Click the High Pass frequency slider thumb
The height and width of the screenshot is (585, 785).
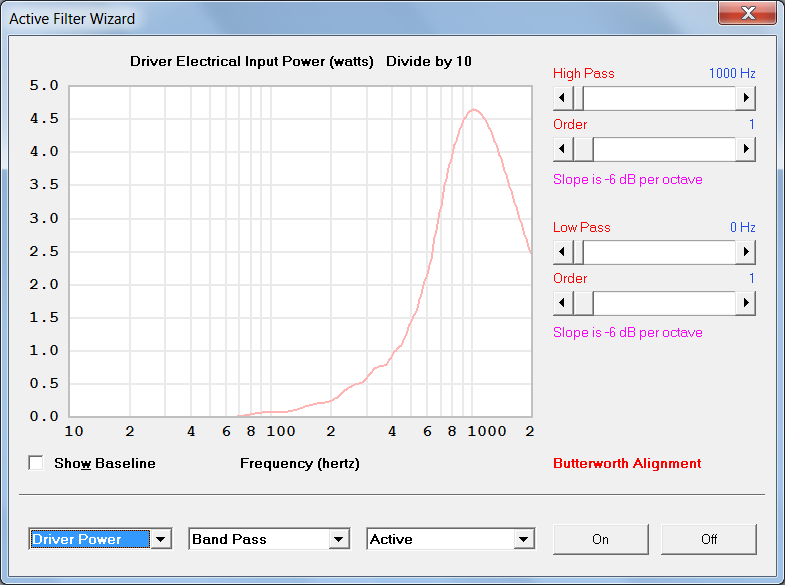pyautogui.click(x=578, y=98)
